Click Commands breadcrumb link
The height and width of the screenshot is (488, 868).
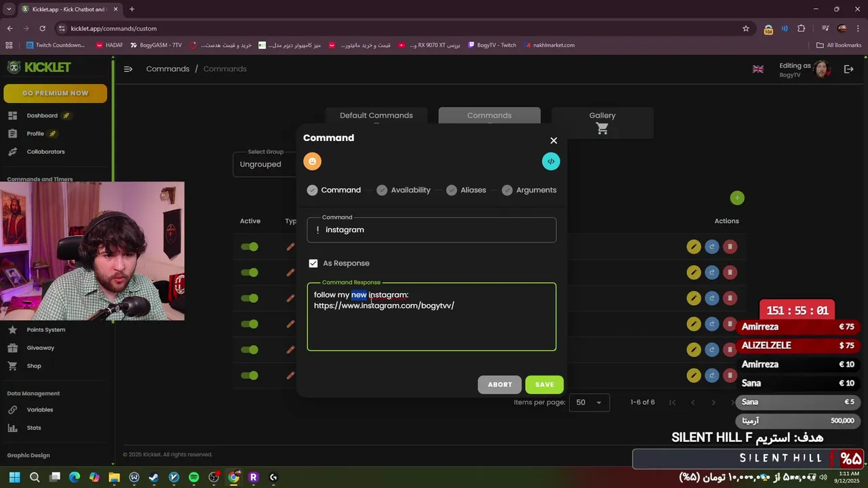click(167, 69)
